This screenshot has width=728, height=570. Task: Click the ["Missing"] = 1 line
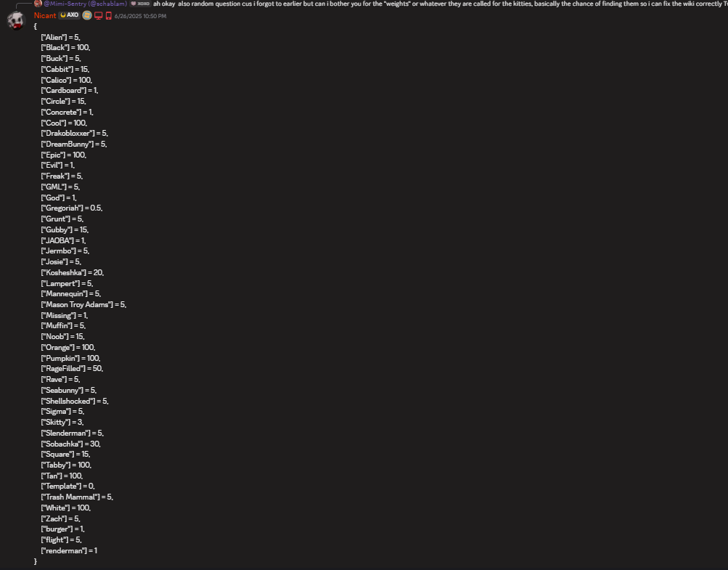coord(65,315)
